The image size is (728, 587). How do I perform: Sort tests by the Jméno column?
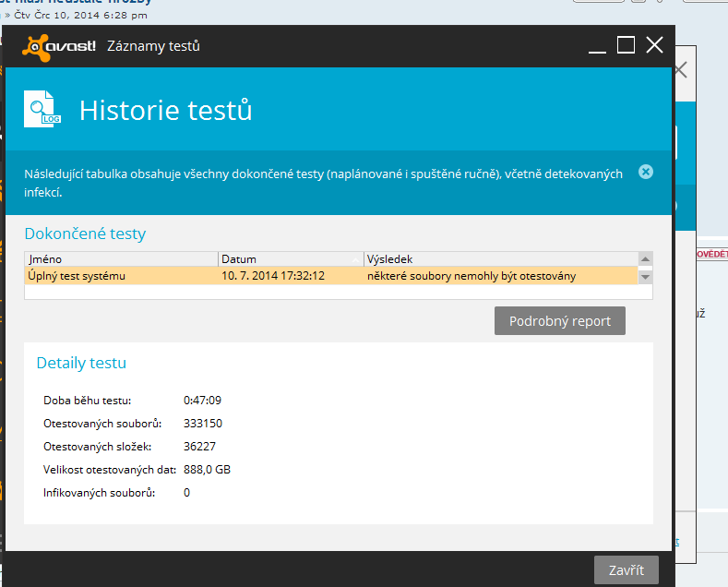(x=120, y=259)
